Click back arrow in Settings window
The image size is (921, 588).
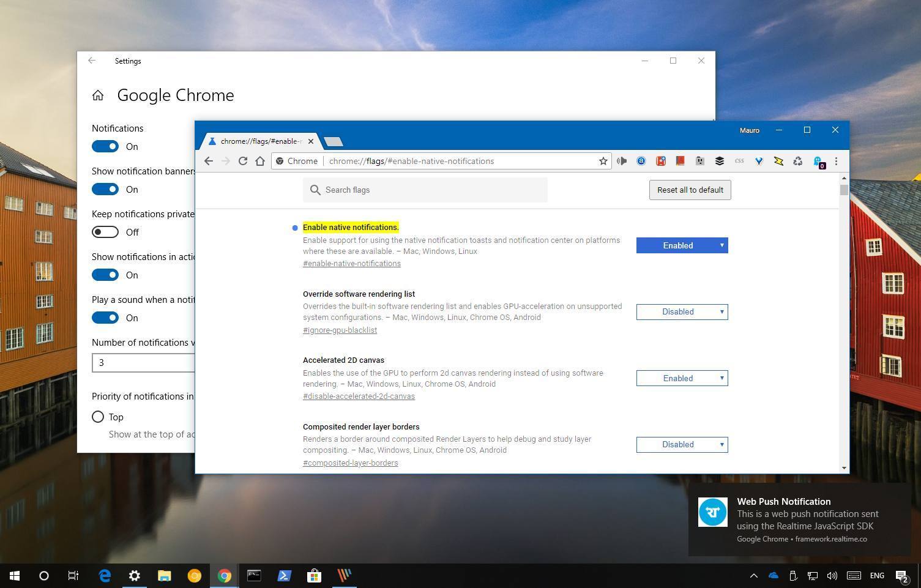tap(92, 61)
